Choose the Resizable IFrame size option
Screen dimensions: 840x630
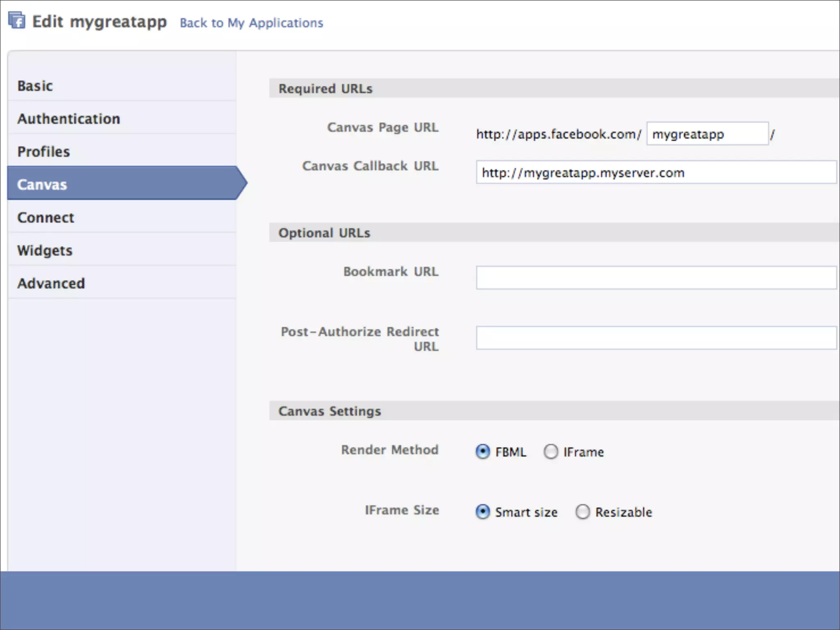[582, 512]
